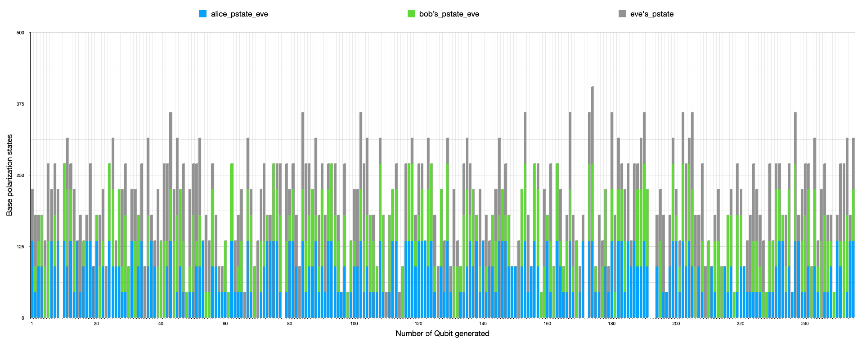Select the tallest gray bar in the chart

point(592,125)
